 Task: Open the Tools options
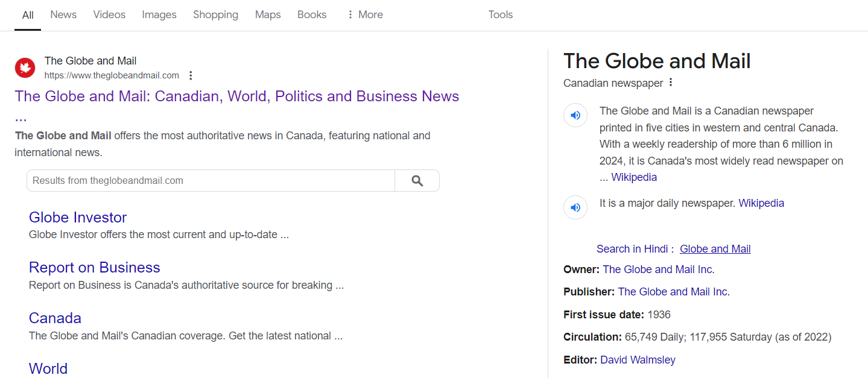pos(501,14)
